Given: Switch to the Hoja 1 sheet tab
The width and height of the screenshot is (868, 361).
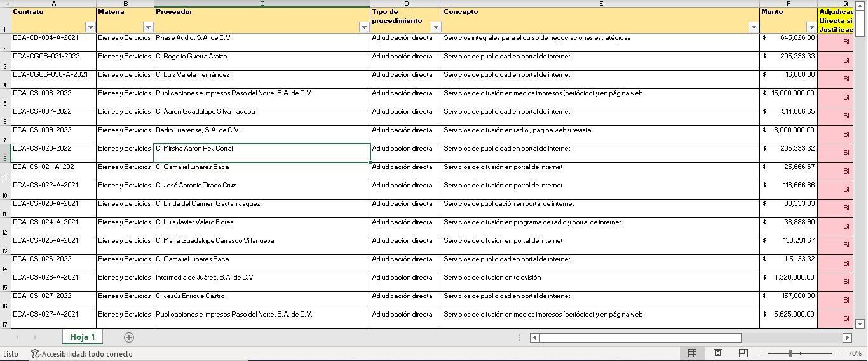Looking at the screenshot, I should click(x=83, y=337).
